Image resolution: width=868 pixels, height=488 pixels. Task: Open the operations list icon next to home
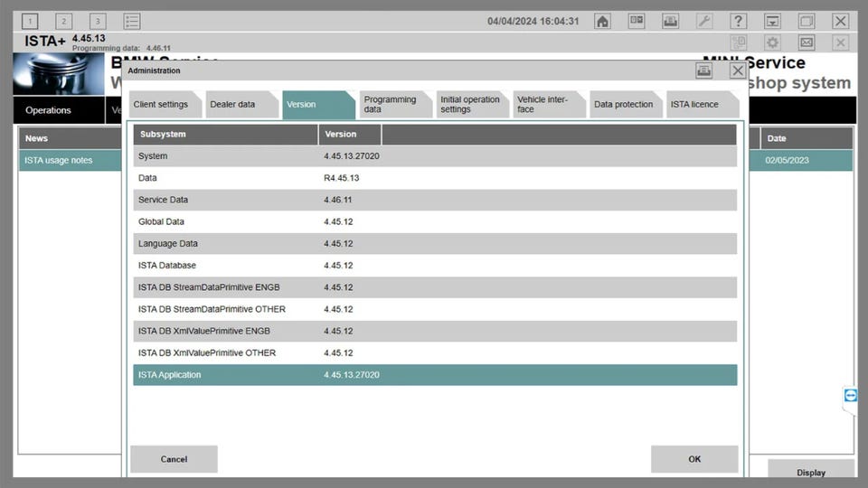coord(637,22)
